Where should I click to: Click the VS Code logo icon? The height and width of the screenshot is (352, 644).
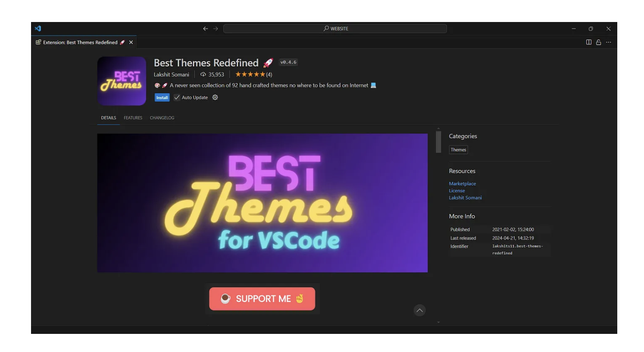coord(38,28)
